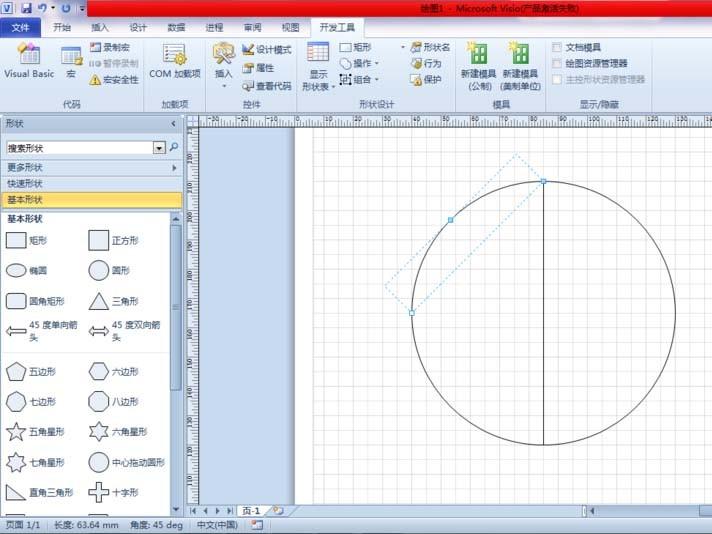The height and width of the screenshot is (534, 712).
Task: Click the 页-1 page tab
Action: [251, 511]
